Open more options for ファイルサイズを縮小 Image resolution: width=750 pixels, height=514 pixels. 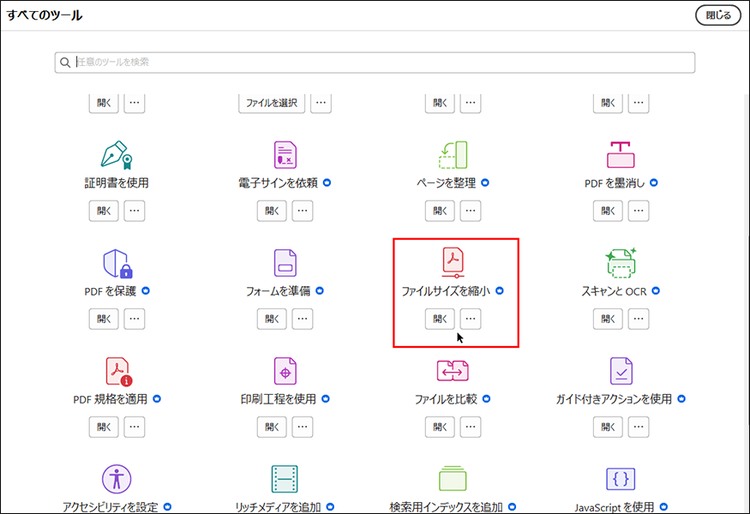[x=470, y=319]
